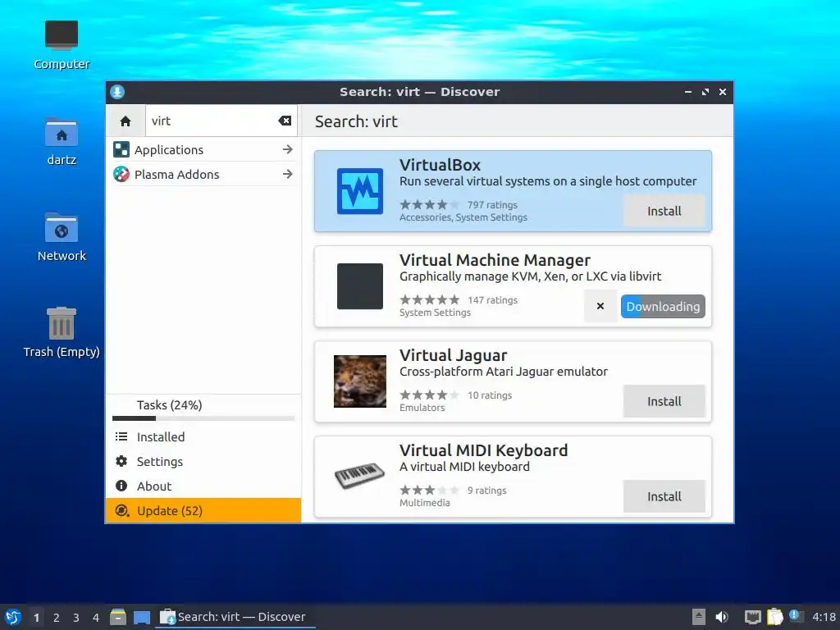
Task: Open the VirtualBox title
Action: (440, 165)
